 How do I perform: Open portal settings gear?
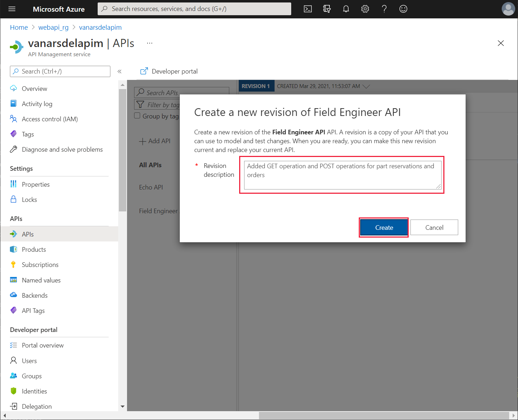[x=365, y=9]
